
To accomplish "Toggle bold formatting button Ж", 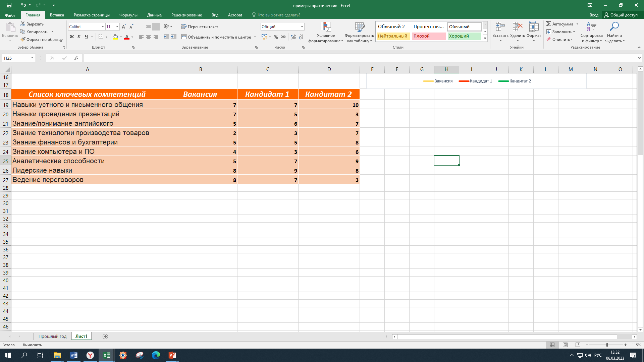I will [x=71, y=37].
